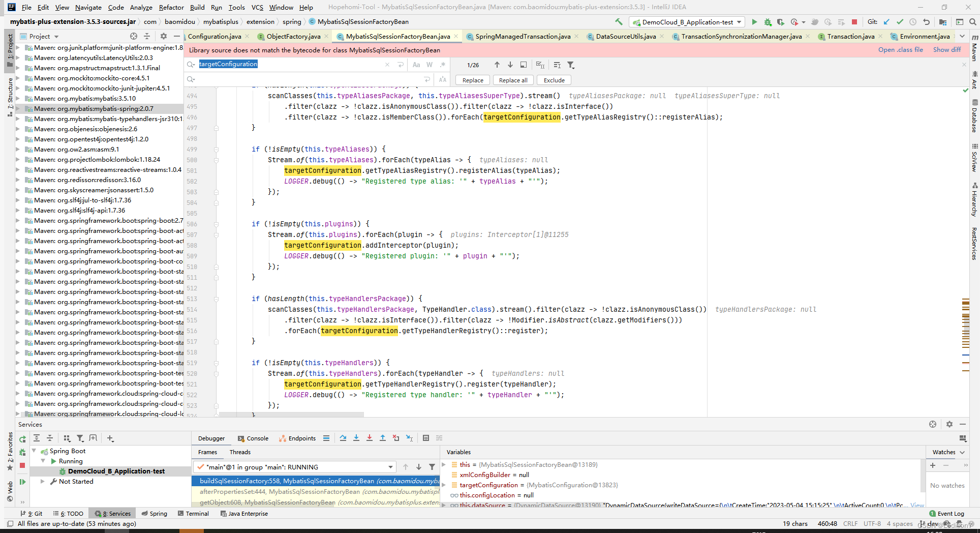Locate opened file in Project tree target icon
980x533 pixels.
click(x=133, y=36)
